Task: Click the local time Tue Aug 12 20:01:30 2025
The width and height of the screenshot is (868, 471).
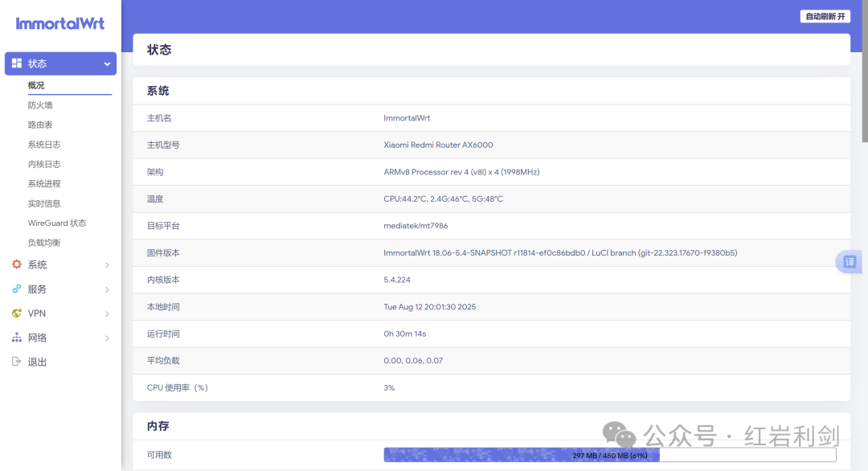Action: point(429,306)
